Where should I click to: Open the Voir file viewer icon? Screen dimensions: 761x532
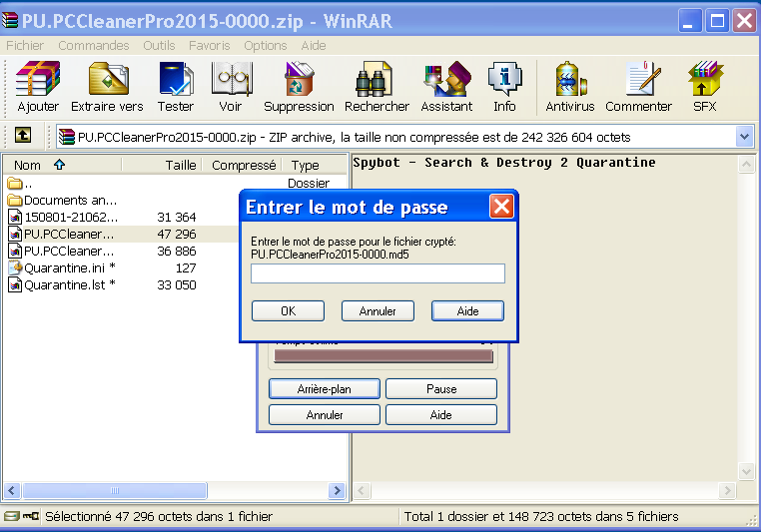pyautogui.click(x=232, y=79)
